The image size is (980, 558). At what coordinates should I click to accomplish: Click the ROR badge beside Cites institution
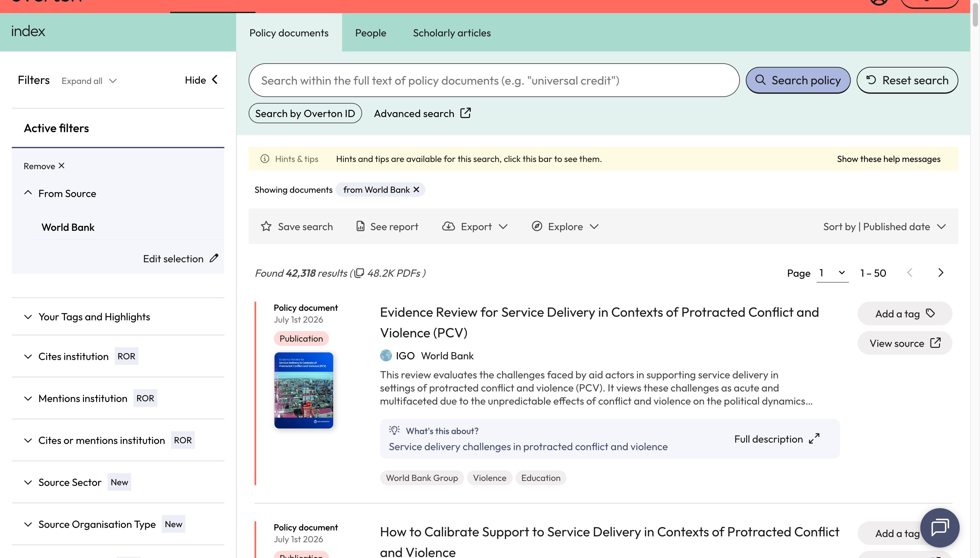point(126,356)
